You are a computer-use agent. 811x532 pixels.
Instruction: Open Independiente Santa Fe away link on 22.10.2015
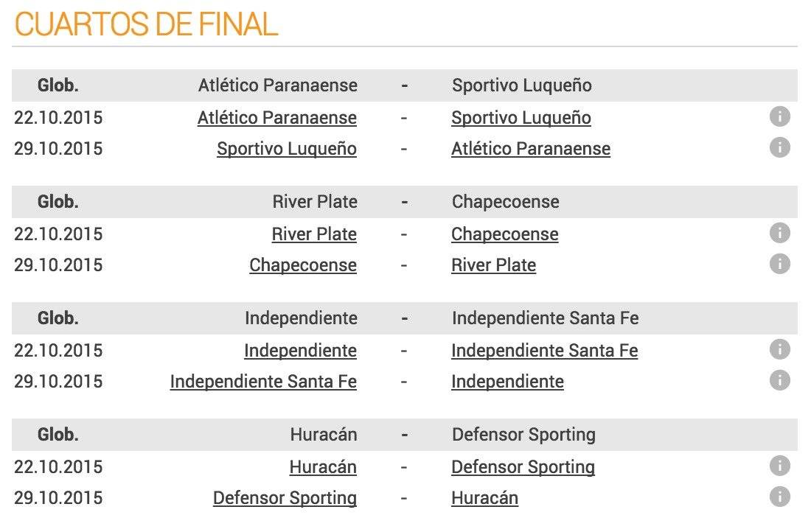coord(545,351)
